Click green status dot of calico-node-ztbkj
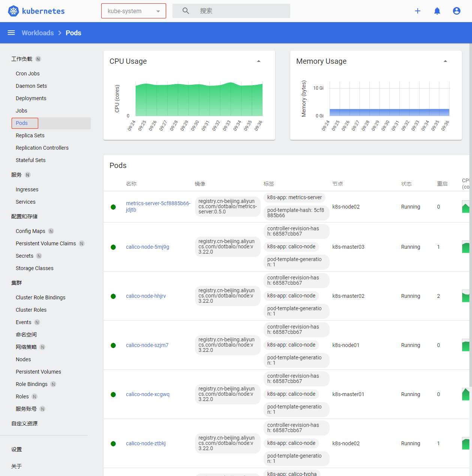The width and height of the screenshot is (472, 476). (x=113, y=444)
